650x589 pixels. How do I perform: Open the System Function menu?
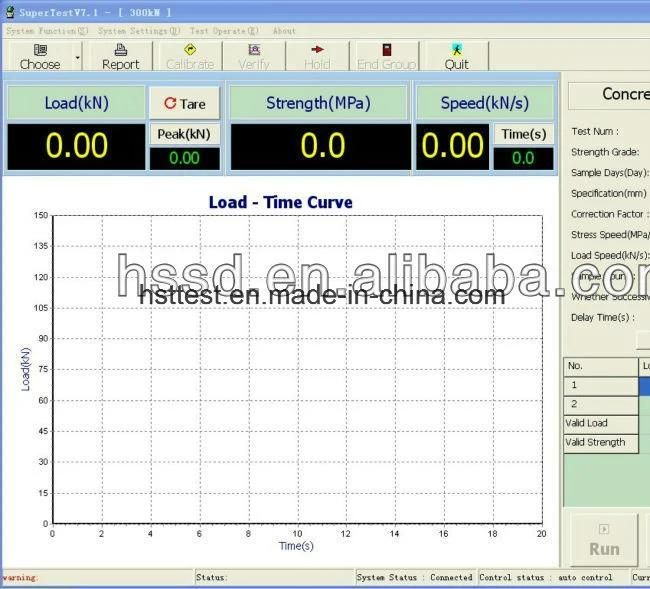tap(47, 31)
